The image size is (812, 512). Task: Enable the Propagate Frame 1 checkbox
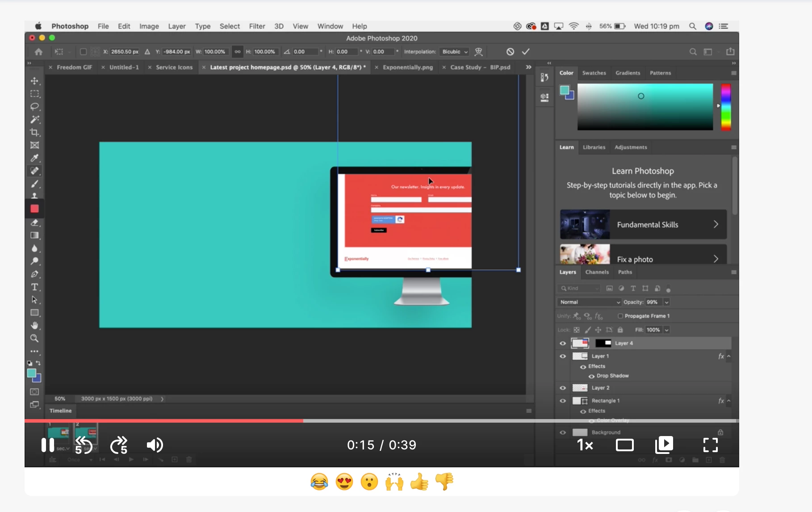[620, 316]
